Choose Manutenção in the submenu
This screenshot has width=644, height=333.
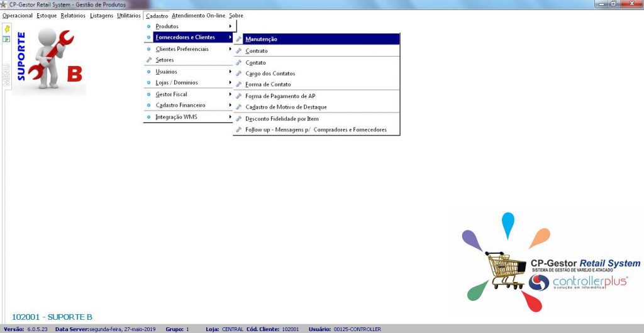(x=316, y=39)
